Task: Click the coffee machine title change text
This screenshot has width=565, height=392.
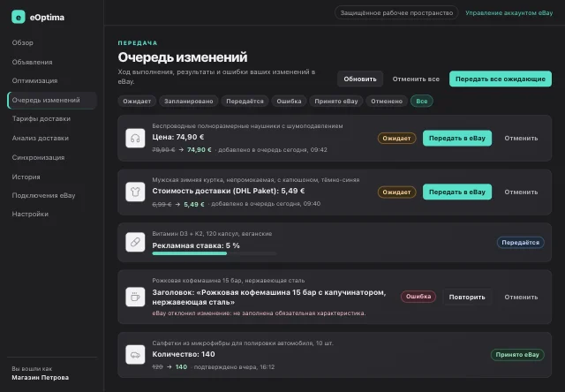Action: [268, 298]
